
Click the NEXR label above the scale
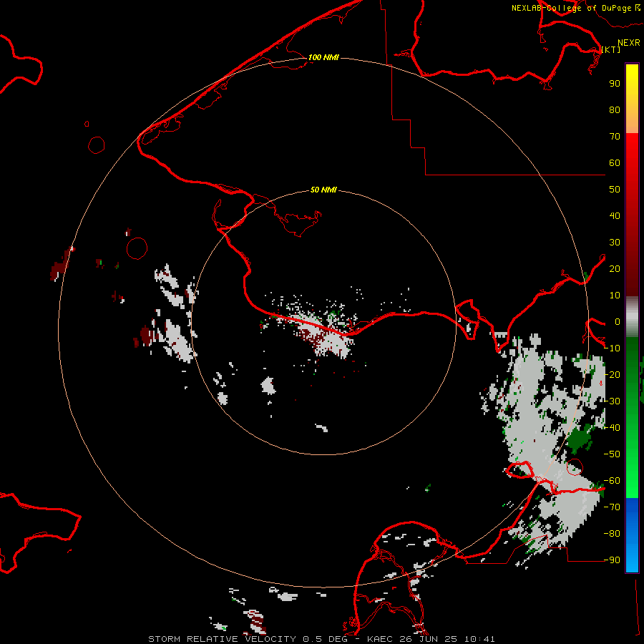[629, 43]
